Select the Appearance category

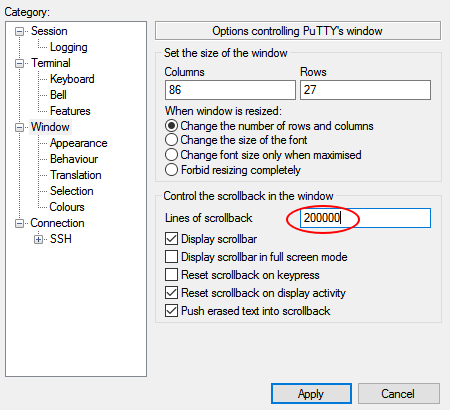coord(79,143)
